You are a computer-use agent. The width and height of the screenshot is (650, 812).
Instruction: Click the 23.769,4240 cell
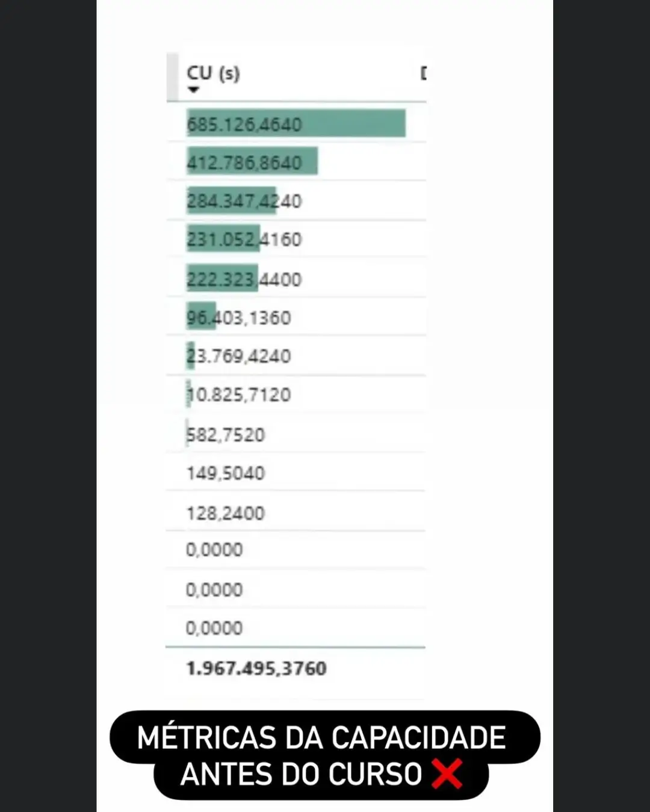[x=238, y=356]
